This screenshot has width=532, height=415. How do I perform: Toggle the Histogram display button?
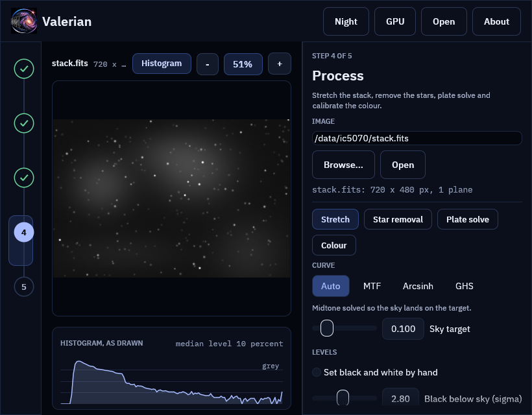(162, 64)
